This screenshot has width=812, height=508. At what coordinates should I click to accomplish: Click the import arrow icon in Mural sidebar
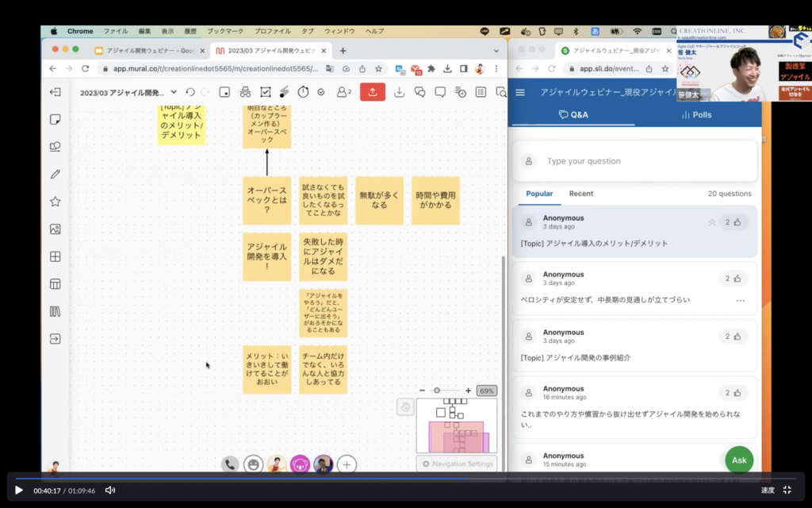coord(55,338)
